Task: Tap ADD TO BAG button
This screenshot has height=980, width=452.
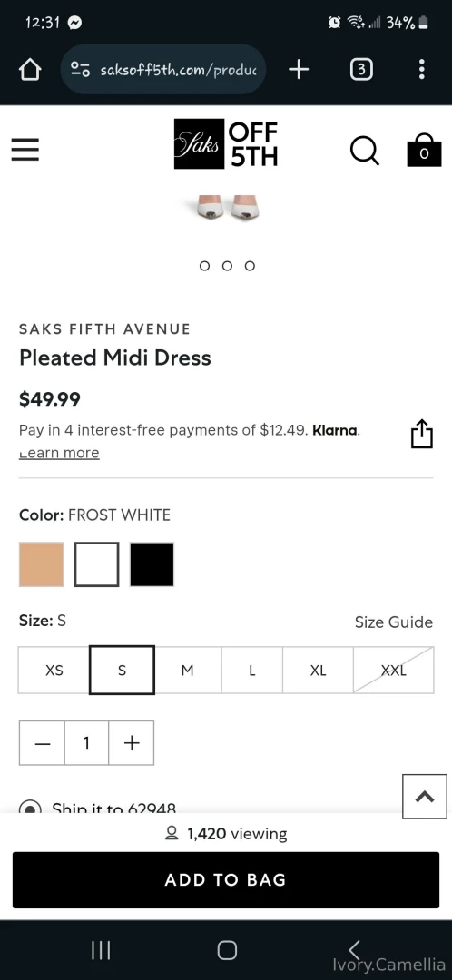Action: (226, 879)
